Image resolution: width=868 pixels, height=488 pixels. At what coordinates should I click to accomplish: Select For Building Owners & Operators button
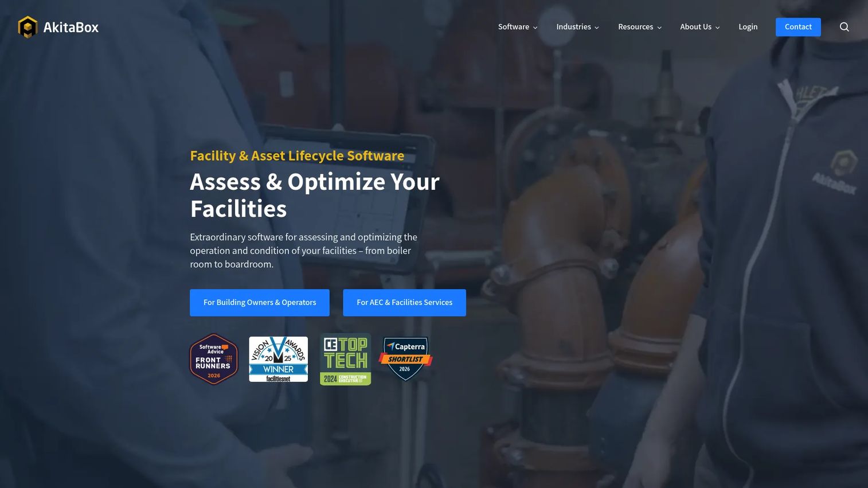click(260, 303)
